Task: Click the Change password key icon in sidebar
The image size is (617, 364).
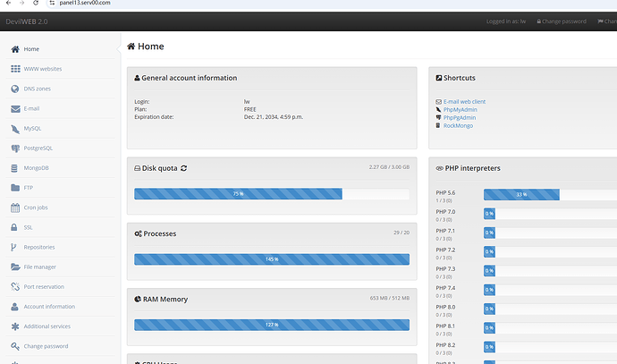Action: pyautogui.click(x=15, y=346)
